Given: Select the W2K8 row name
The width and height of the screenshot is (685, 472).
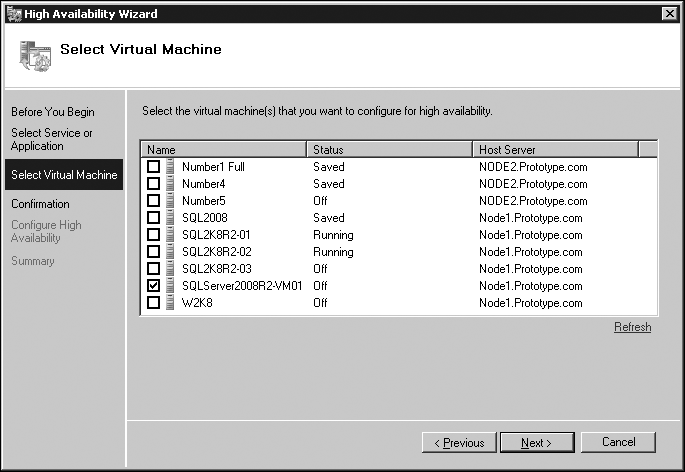Looking at the screenshot, I should [197, 303].
